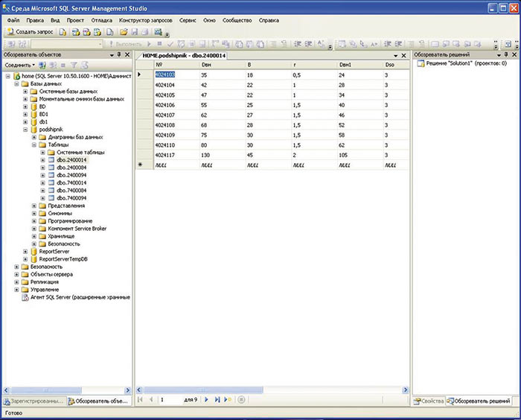This screenshot has width=521, height=420.
Task: Click the Save All icon in toolbar
Action: coord(145,32)
